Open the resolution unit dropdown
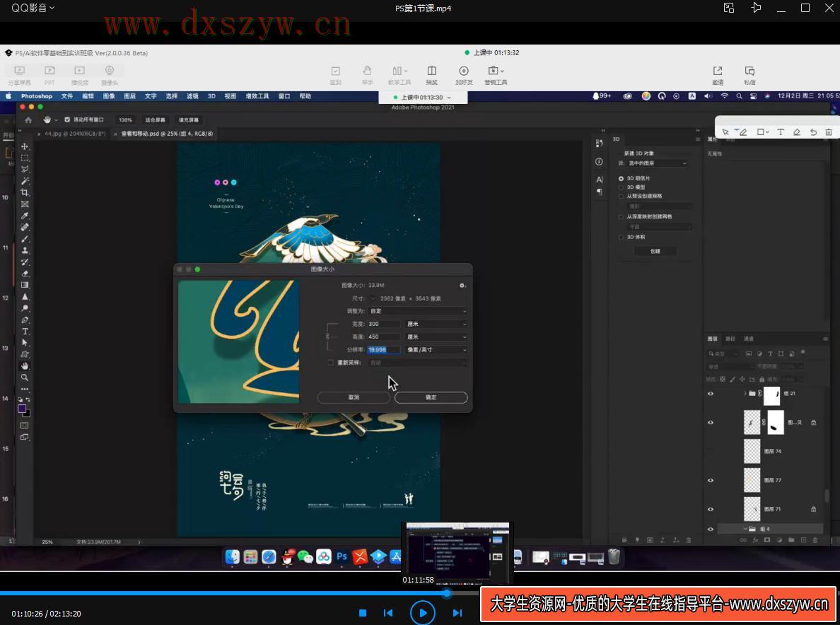The width and height of the screenshot is (840, 625). [x=436, y=350]
